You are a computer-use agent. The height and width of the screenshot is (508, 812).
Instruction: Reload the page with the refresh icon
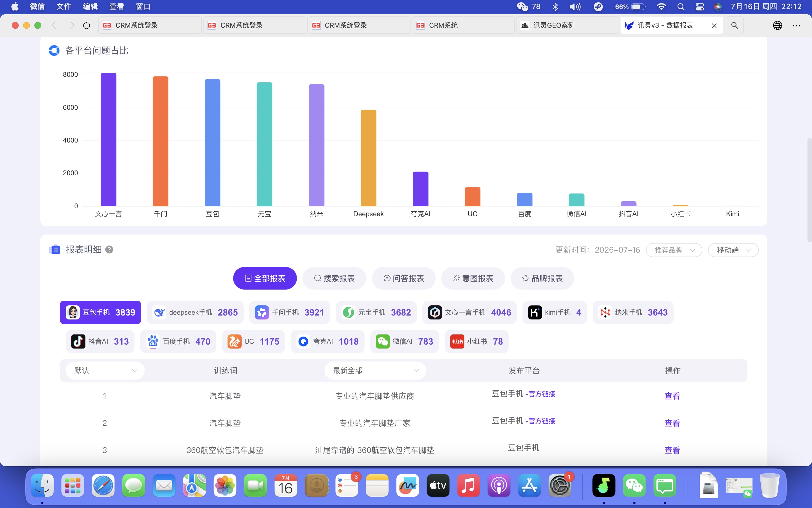87,25
